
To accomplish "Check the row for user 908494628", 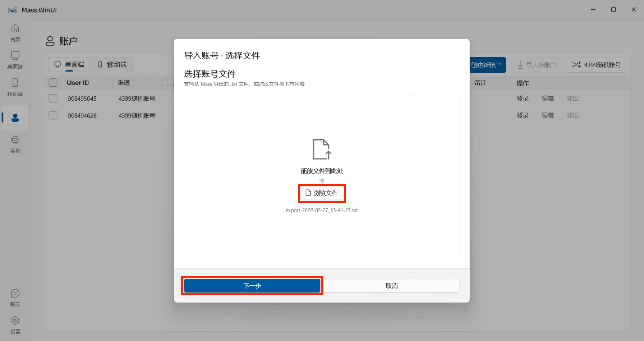I will click(53, 115).
